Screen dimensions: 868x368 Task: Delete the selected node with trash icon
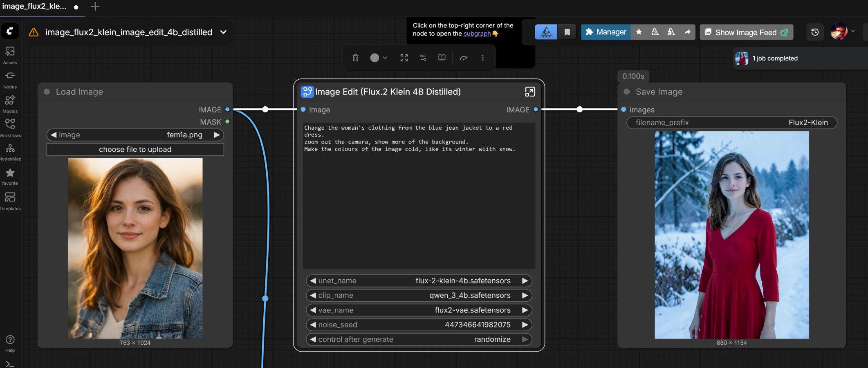(355, 58)
